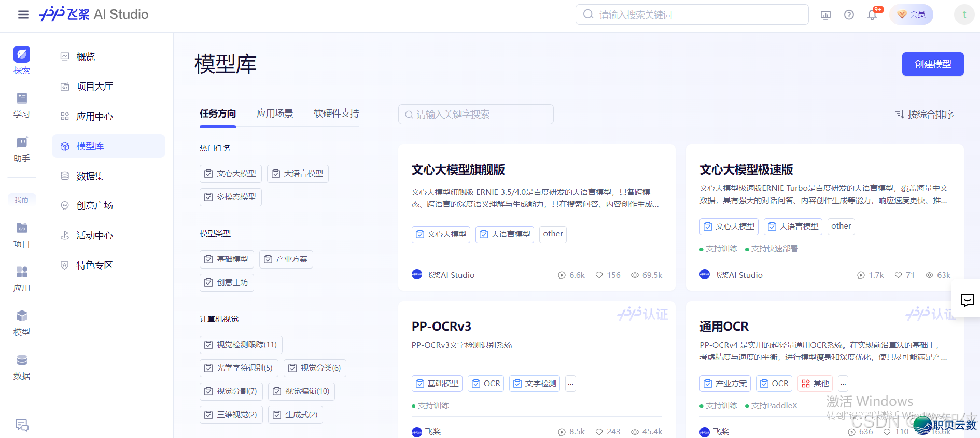This screenshot has height=438, width=980.
Task: Switch to the 应用场景 tab
Action: 275,114
